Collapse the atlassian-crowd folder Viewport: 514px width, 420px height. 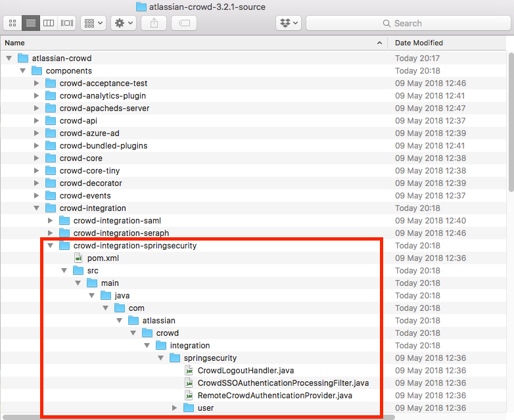point(9,58)
